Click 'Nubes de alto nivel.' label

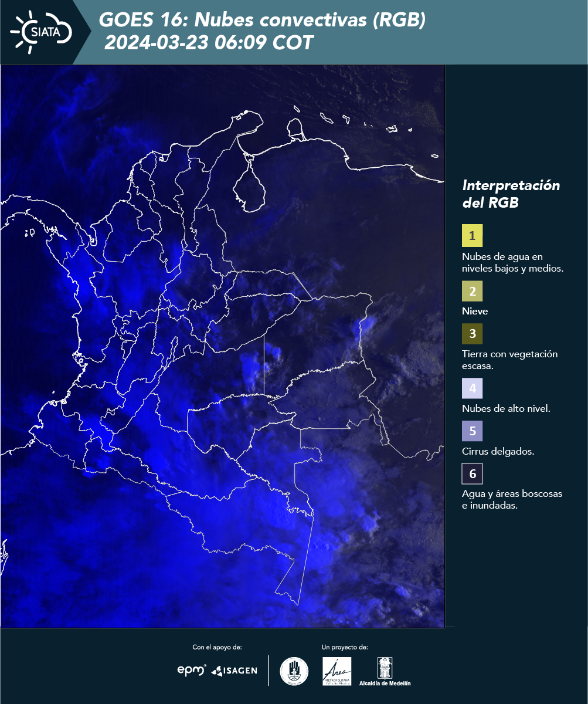(506, 408)
